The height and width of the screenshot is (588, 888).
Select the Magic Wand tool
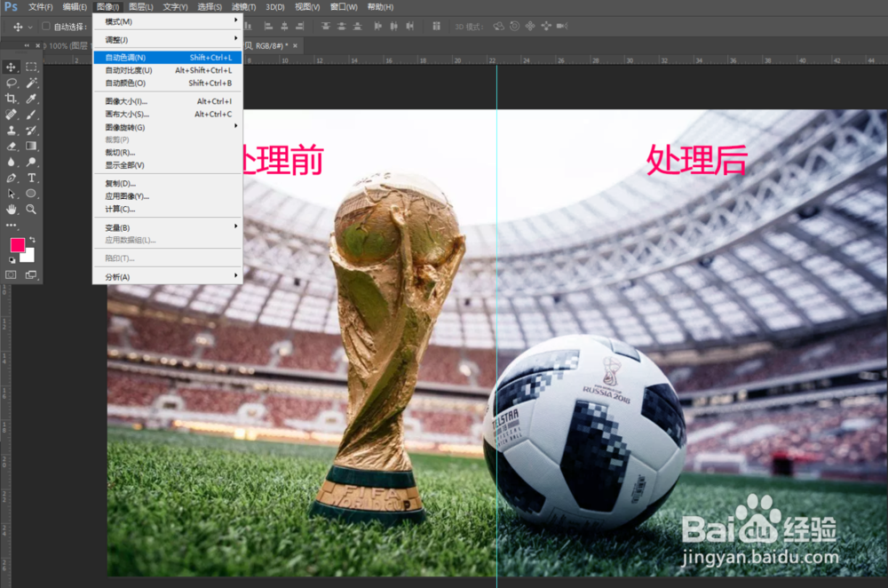tap(31, 83)
